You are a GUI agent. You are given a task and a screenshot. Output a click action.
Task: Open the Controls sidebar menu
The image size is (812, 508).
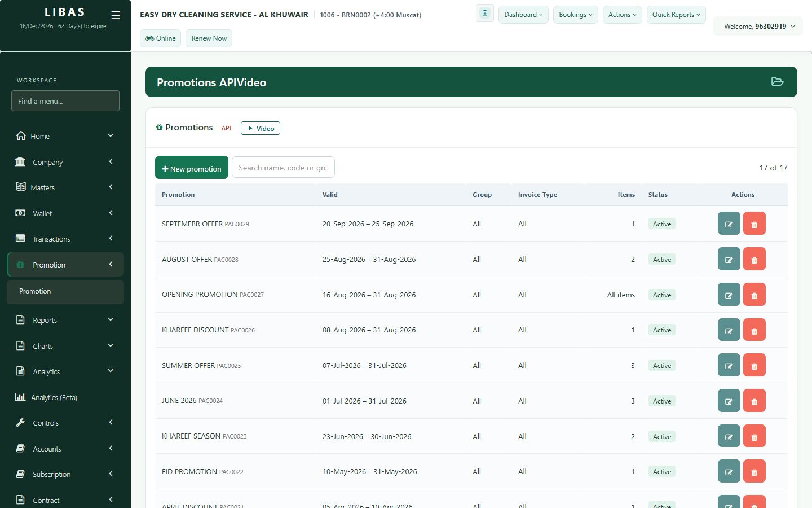click(x=65, y=423)
